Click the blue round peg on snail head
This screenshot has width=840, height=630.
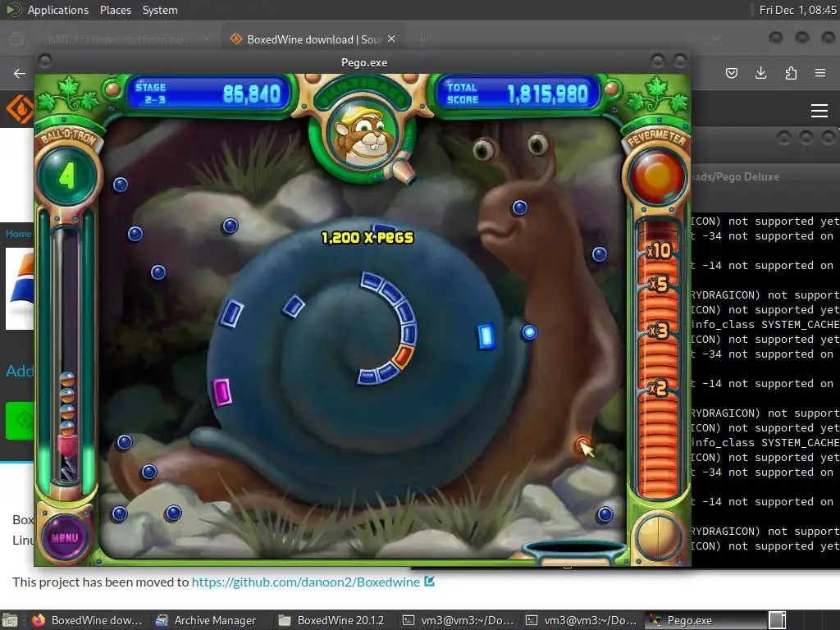coord(519,208)
